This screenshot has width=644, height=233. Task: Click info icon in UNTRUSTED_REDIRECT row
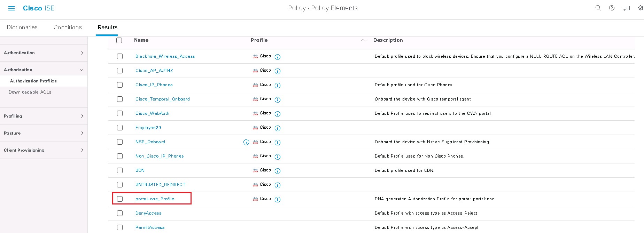278,185
